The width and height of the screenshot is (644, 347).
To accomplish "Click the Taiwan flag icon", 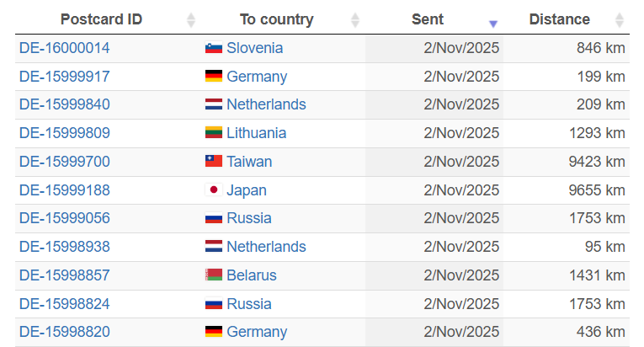I will 213,162.
